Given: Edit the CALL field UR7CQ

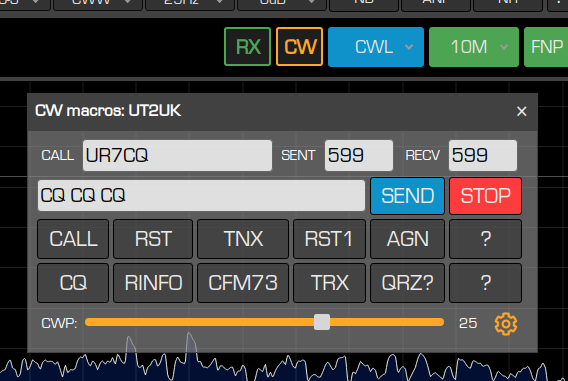Looking at the screenshot, I should 177,155.
